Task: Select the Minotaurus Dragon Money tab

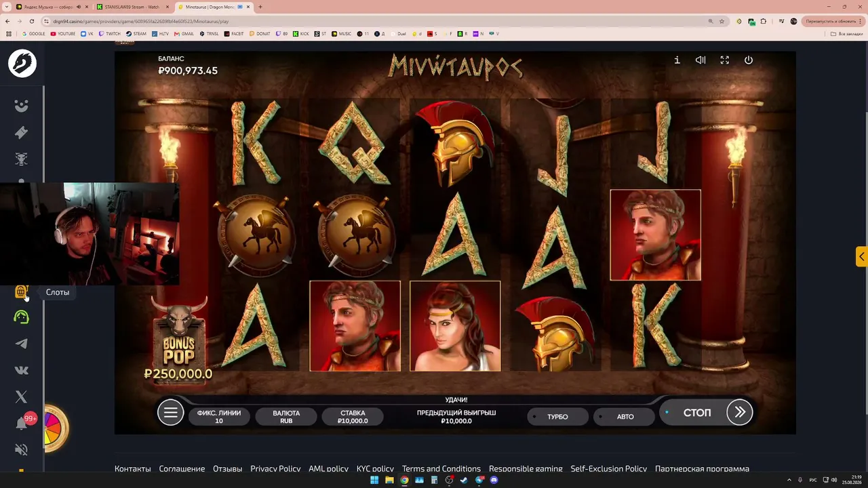Action: 214,7
